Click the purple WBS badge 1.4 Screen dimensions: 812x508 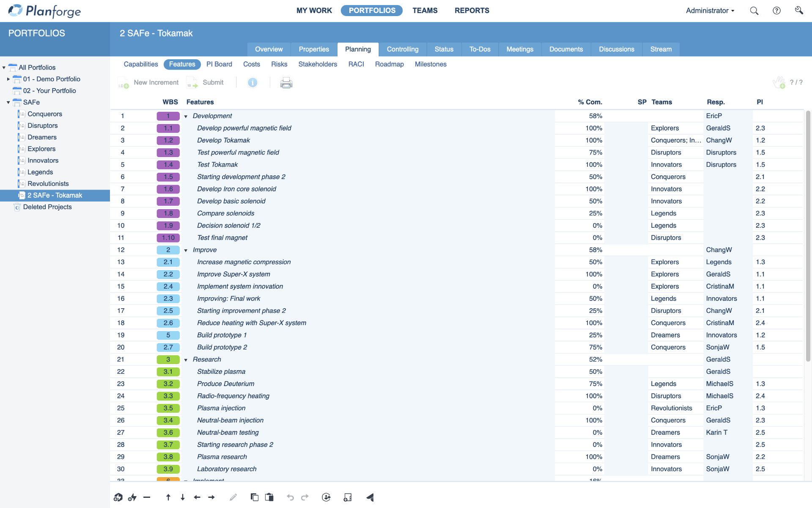(168, 165)
